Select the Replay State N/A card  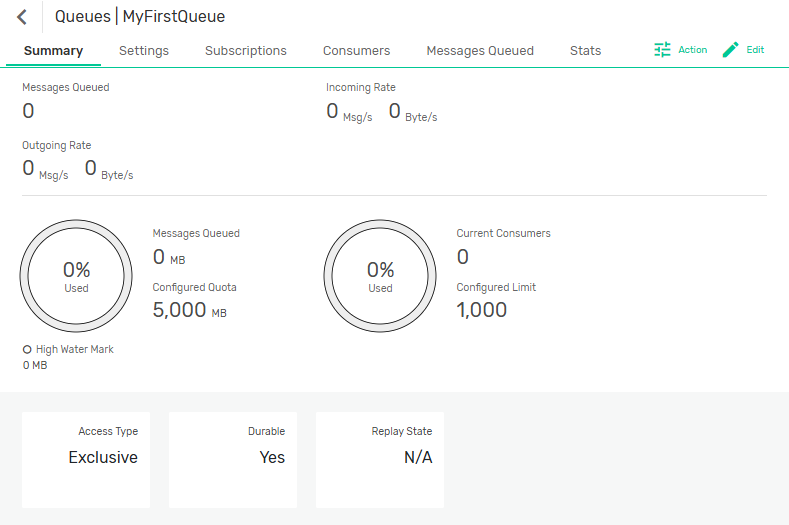[380, 459]
